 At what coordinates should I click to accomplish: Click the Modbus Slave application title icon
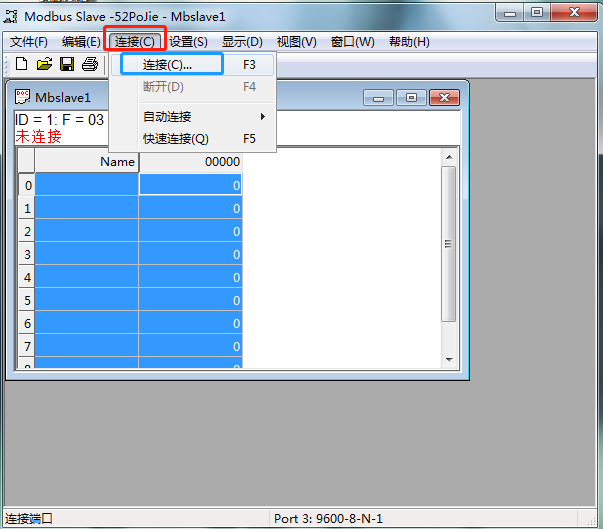tap(10, 17)
